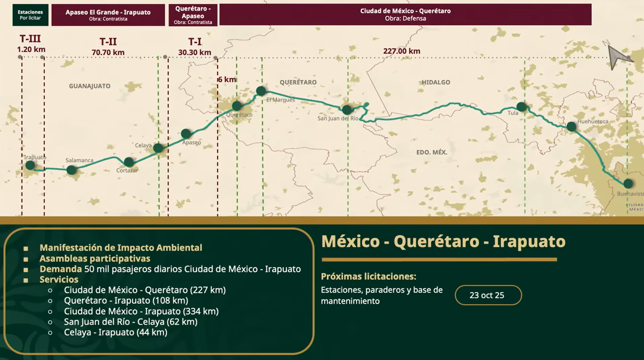The width and height of the screenshot is (644, 360).
Task: Click the Ciudad de México - Querétaro banner
Action: pyautogui.click(x=405, y=15)
